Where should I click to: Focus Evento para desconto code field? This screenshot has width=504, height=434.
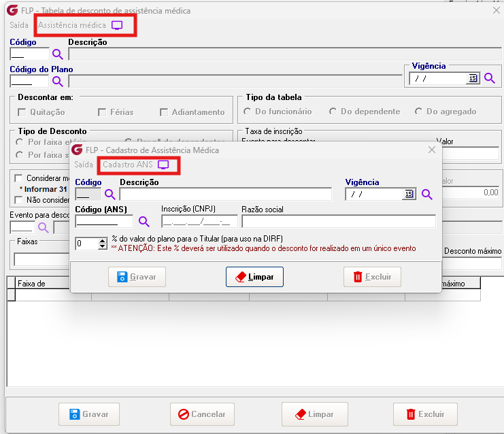coord(22,228)
